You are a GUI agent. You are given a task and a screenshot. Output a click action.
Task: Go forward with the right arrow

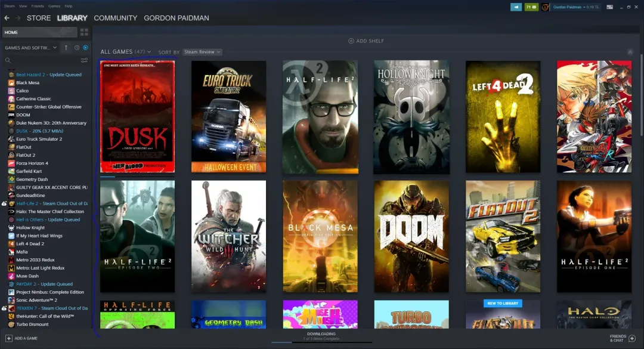18,18
